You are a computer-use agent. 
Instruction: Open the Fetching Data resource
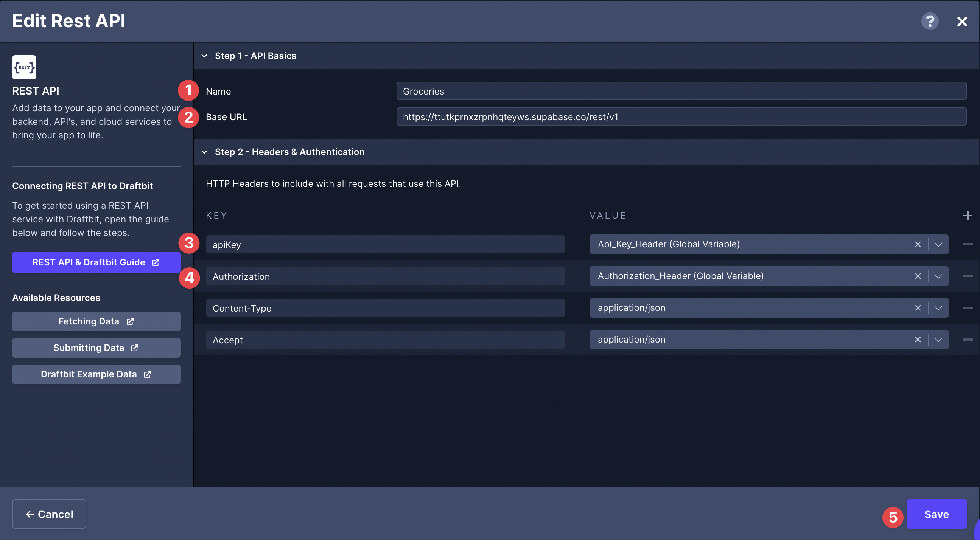pos(96,321)
